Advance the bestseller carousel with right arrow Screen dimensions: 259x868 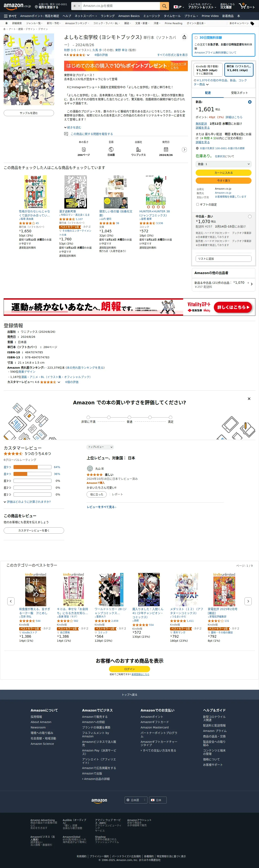pos(248,601)
